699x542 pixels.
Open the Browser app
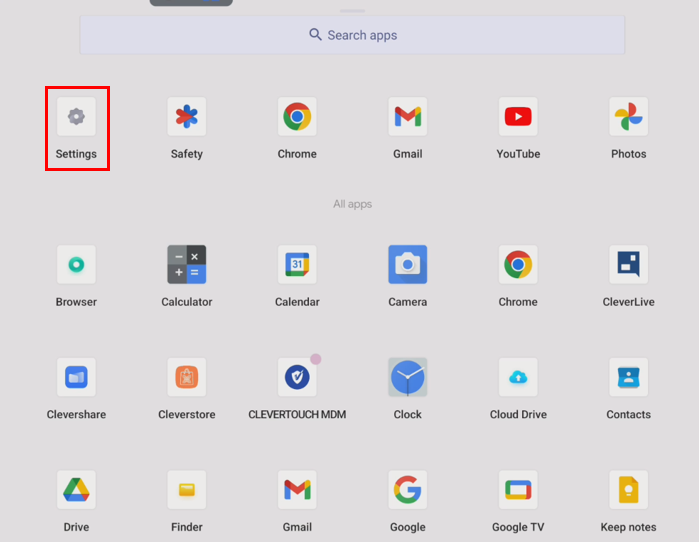[x=76, y=265]
